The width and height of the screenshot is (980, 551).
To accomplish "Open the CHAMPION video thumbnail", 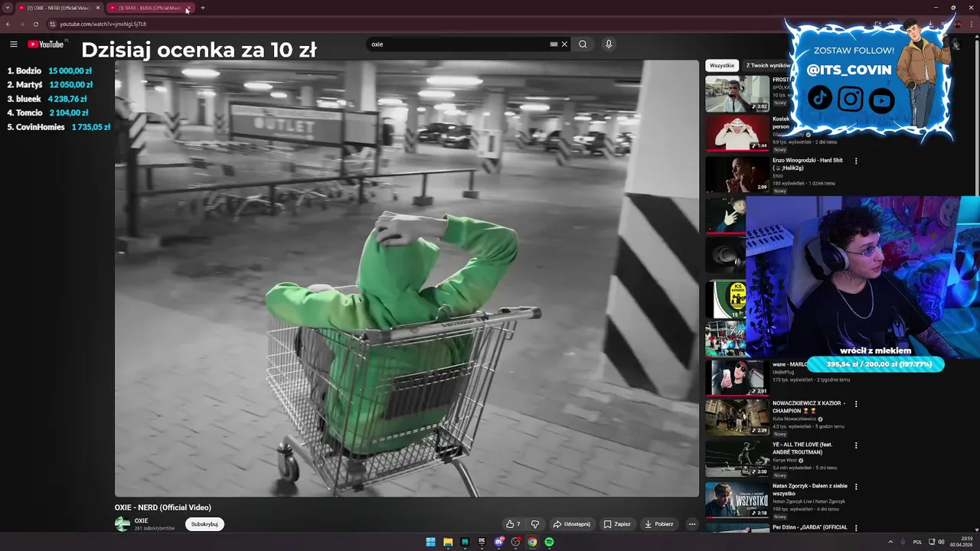I will click(x=737, y=417).
